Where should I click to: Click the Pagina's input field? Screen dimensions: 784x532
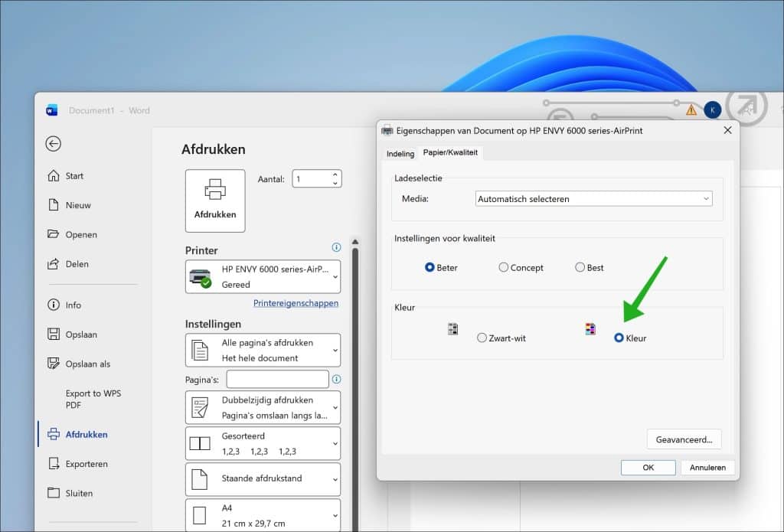277,380
